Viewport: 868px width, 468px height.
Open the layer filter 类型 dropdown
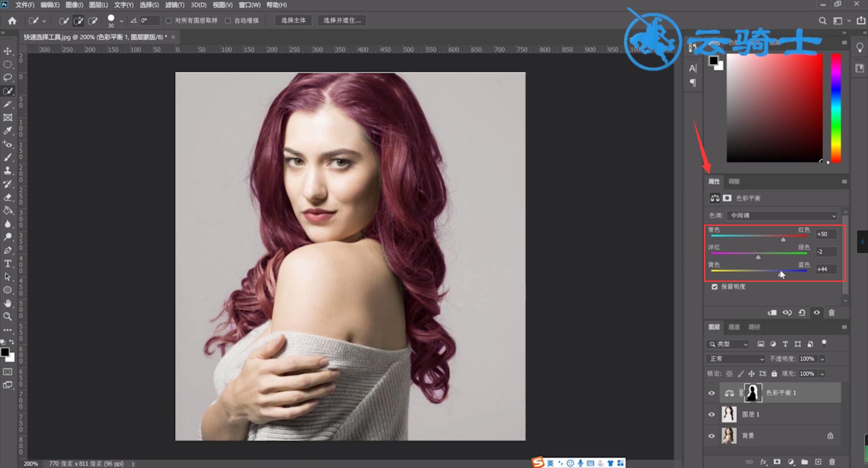click(x=728, y=344)
